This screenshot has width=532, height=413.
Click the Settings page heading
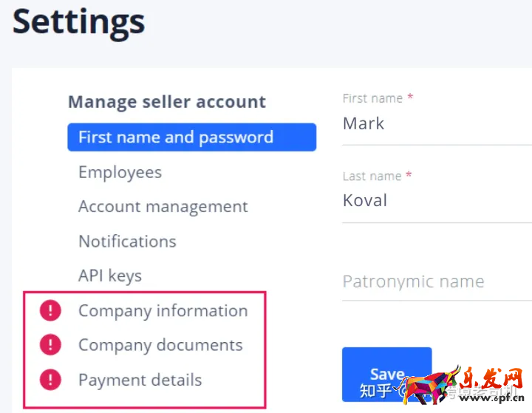coord(78,22)
